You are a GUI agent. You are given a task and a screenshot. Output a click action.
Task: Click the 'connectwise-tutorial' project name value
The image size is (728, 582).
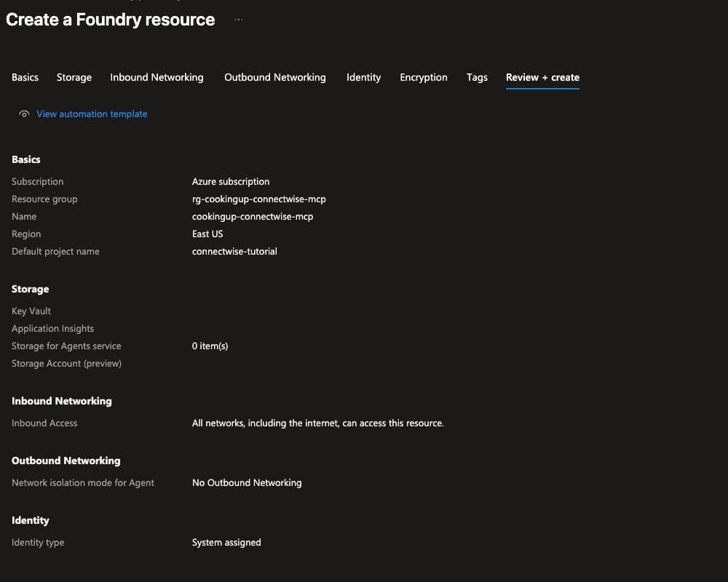[234, 252]
